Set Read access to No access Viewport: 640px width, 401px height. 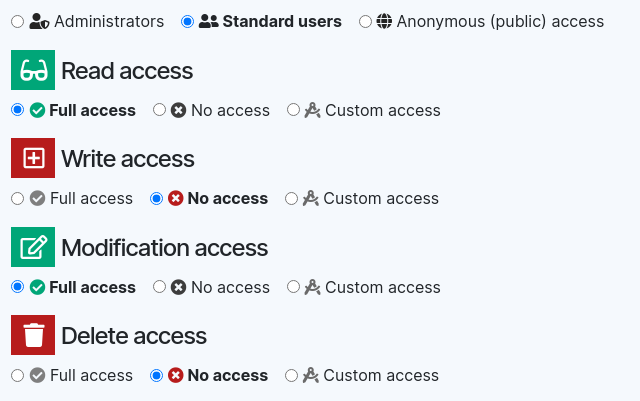[x=160, y=110]
